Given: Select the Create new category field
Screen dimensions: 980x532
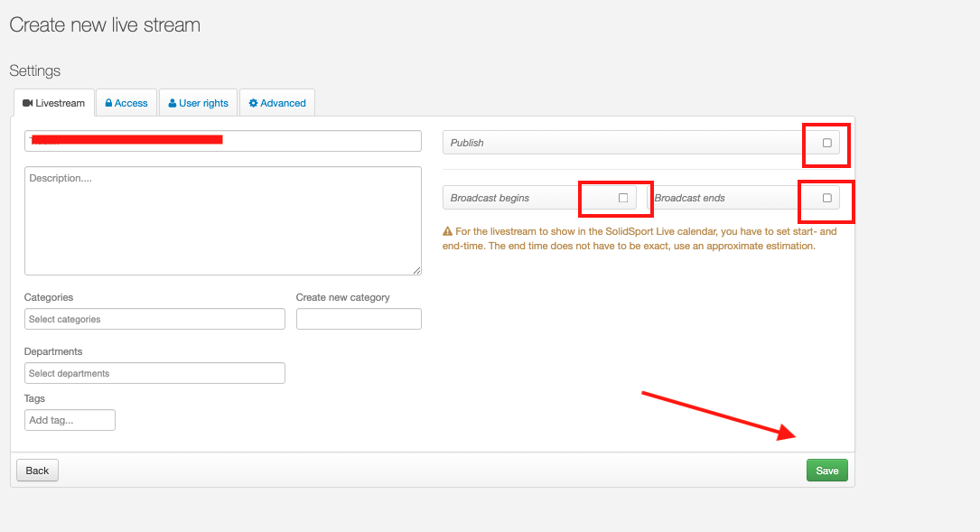Looking at the screenshot, I should pyautogui.click(x=359, y=319).
